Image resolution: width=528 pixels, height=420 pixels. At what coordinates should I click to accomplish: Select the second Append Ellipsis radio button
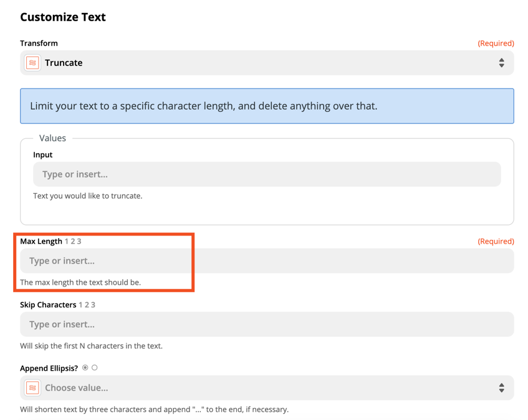coord(95,368)
